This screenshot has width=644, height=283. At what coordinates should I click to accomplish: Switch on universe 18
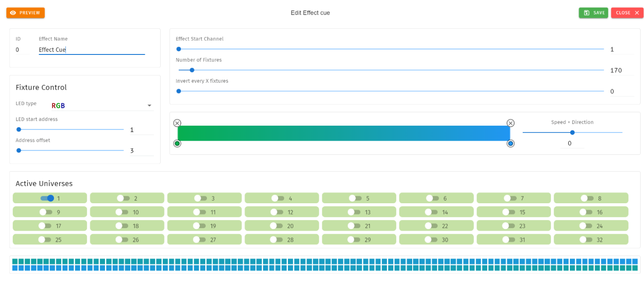coord(122,226)
